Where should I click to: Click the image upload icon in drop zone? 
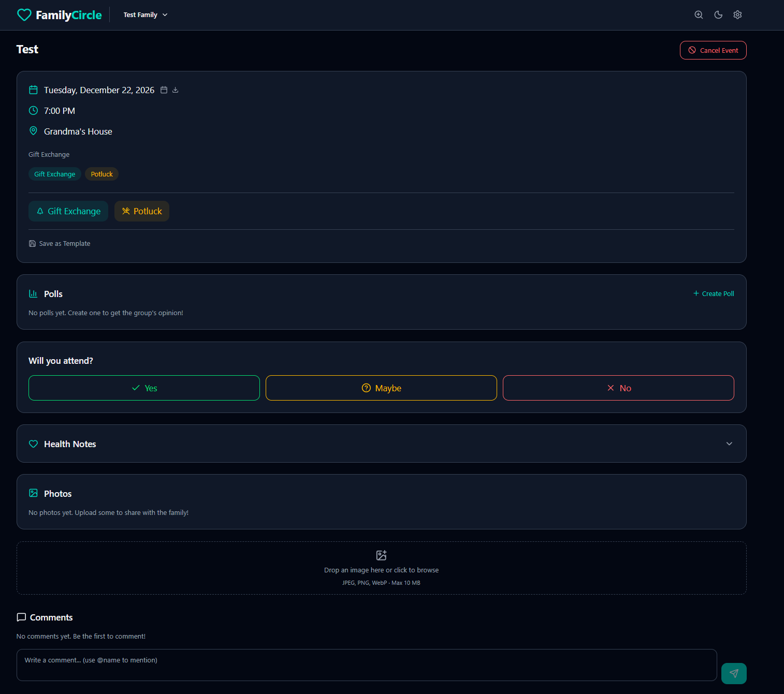(381, 555)
